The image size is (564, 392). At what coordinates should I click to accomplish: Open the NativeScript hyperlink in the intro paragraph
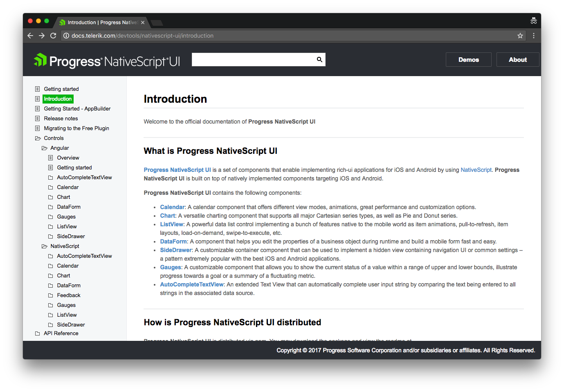pos(476,169)
